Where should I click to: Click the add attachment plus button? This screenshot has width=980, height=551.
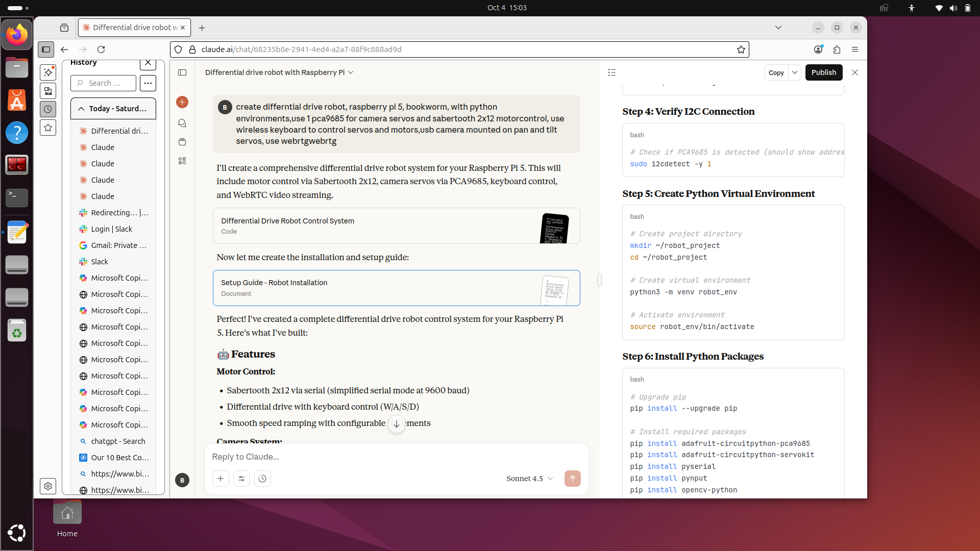pos(220,479)
